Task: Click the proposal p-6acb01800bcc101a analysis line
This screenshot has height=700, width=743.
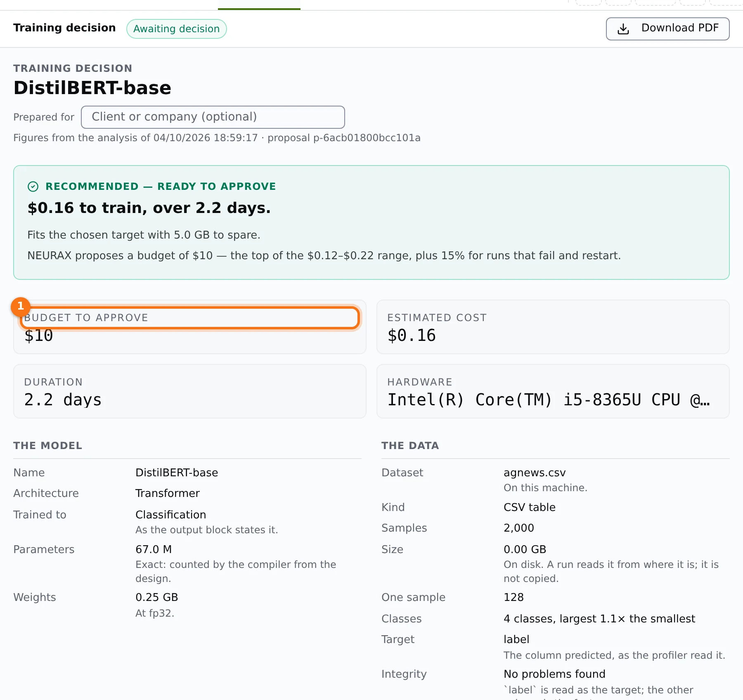Action: click(217, 138)
